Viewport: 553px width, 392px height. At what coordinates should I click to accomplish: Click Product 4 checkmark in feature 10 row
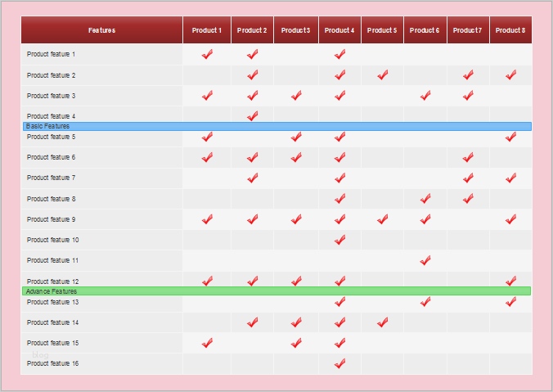pos(339,240)
